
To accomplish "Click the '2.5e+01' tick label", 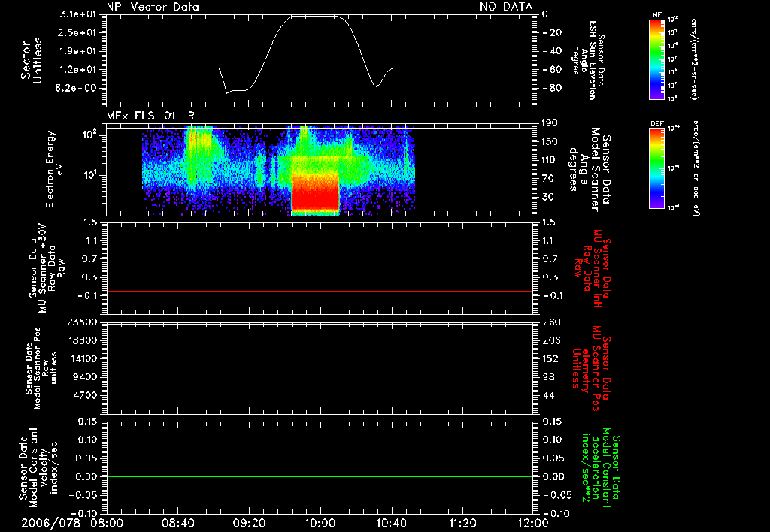I will 78,32.
